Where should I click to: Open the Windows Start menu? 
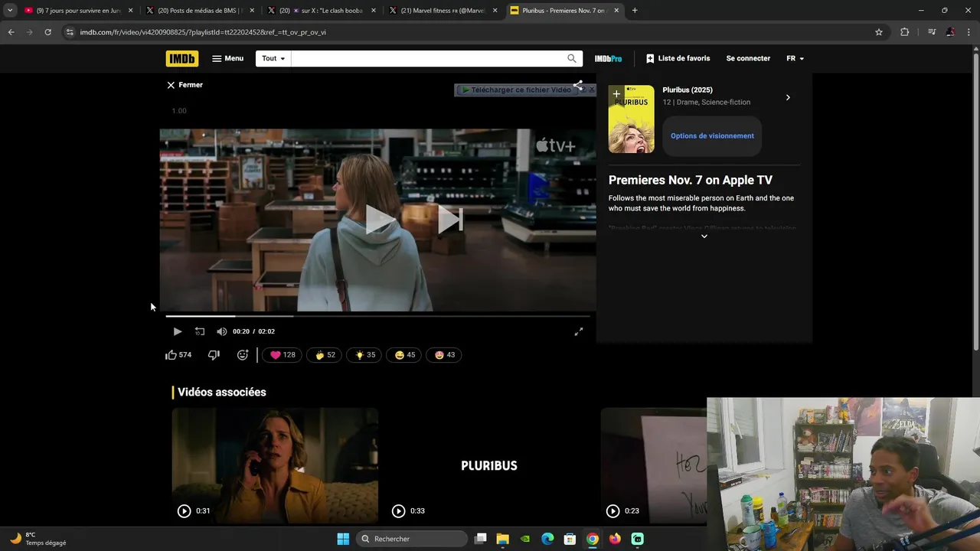pyautogui.click(x=343, y=539)
